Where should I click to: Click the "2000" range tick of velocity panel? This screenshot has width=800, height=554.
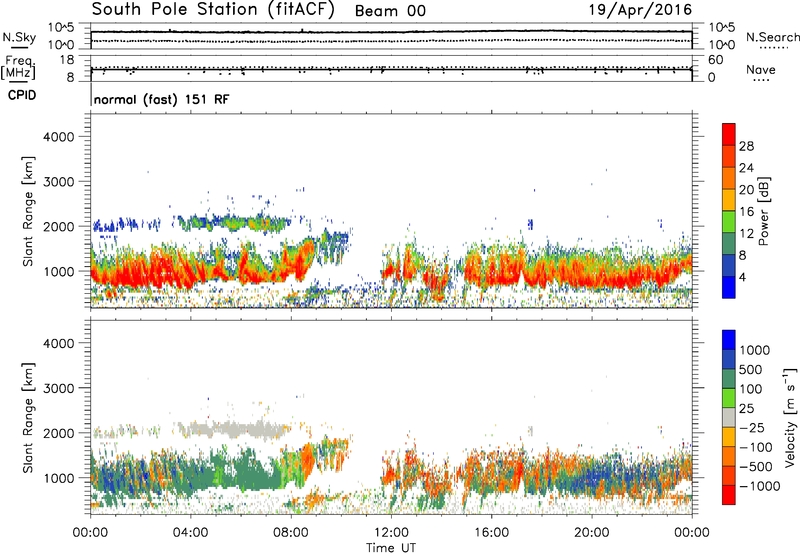pyautogui.click(x=59, y=433)
